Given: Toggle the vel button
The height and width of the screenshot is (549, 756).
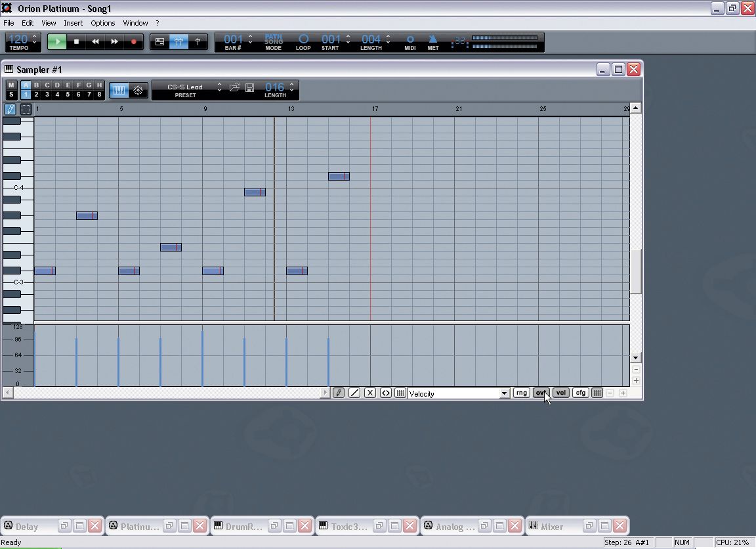Looking at the screenshot, I should 560,393.
